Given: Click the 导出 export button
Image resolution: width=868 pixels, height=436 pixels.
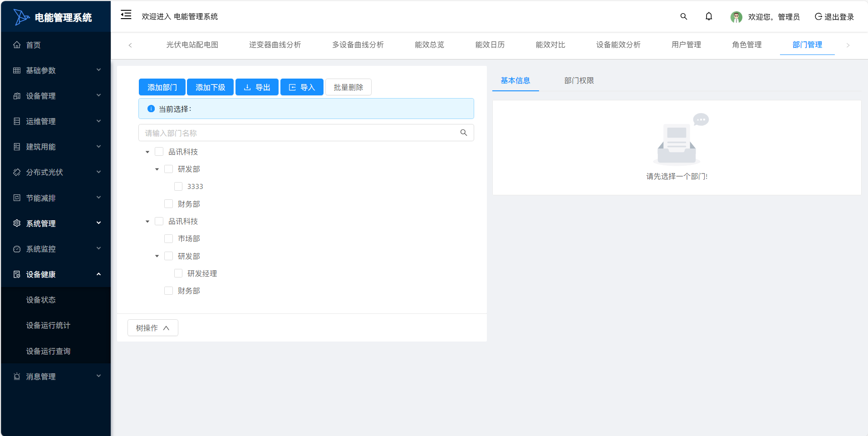Looking at the screenshot, I should pos(257,87).
